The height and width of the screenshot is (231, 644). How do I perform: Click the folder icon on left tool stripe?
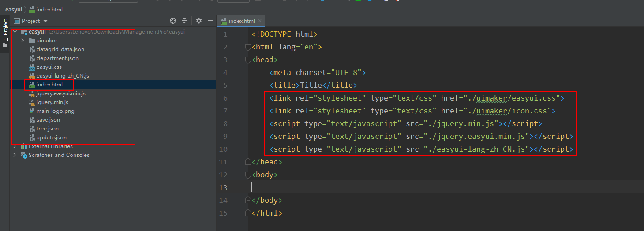5,45
